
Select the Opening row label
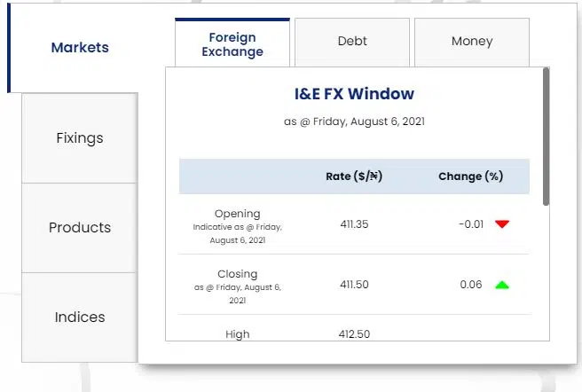(x=238, y=214)
